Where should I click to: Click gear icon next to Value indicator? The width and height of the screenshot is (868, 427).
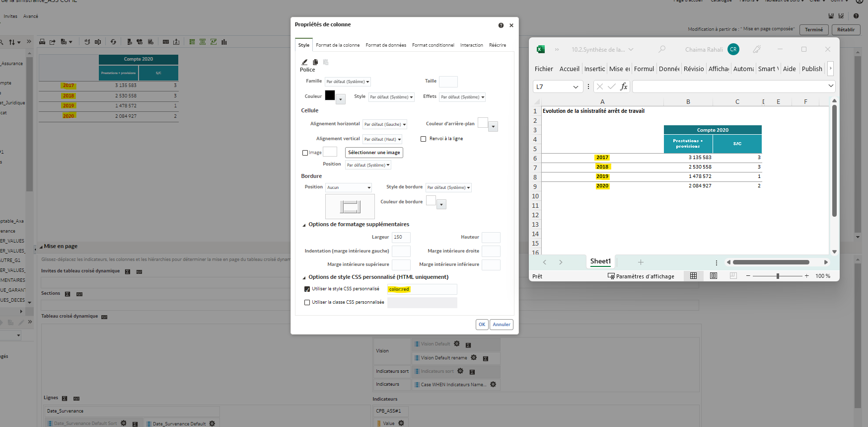[401, 423]
